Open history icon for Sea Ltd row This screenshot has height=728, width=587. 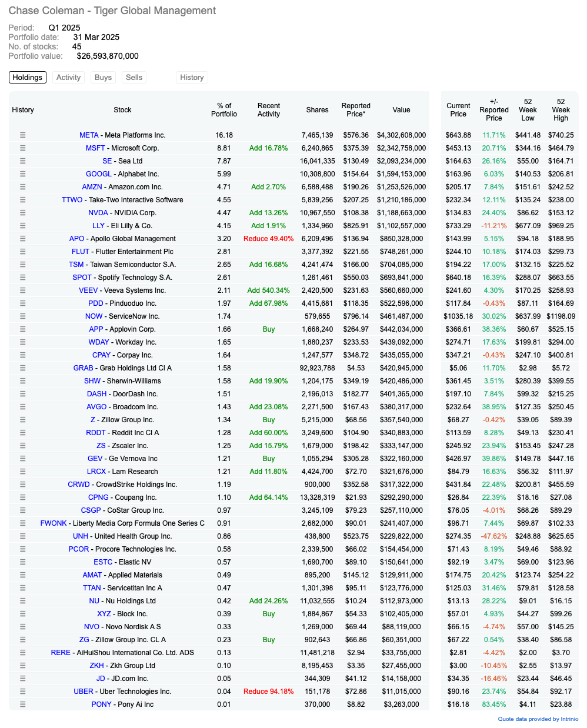tap(23, 161)
